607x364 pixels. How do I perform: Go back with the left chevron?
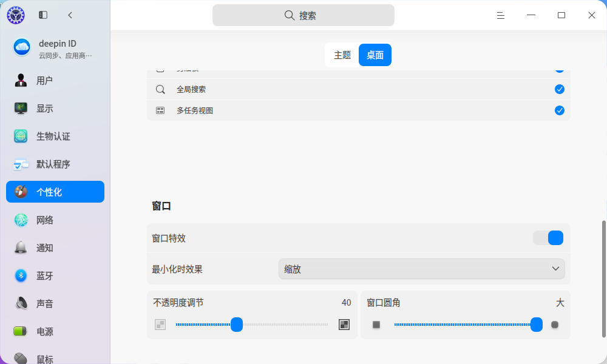[70, 15]
